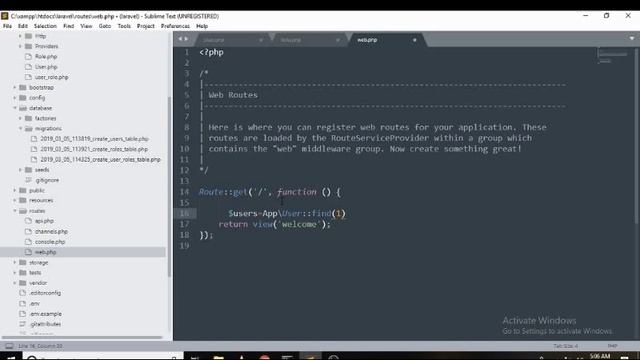Click the .gitignore file icon
Viewport: 640px width, 360px height.
[x=28, y=180]
